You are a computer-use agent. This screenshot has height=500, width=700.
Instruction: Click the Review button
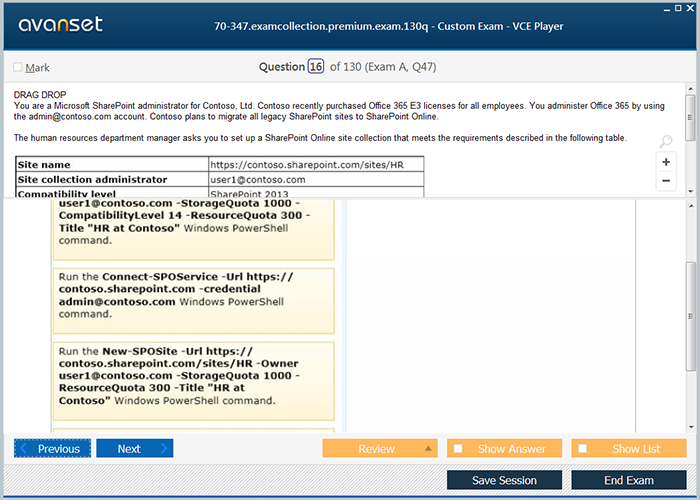click(380, 448)
